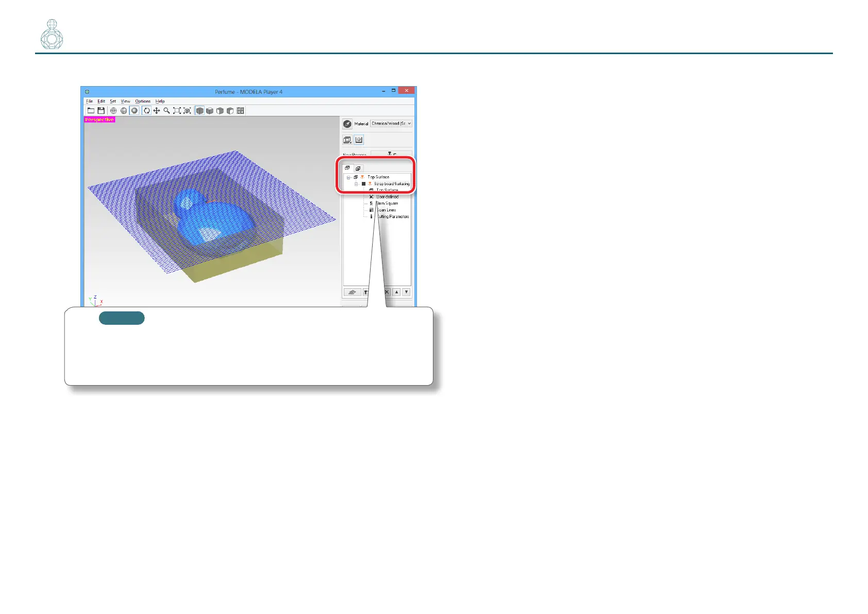Click the round compass icon beside Material
This screenshot has height=614, width=868.
click(x=347, y=124)
